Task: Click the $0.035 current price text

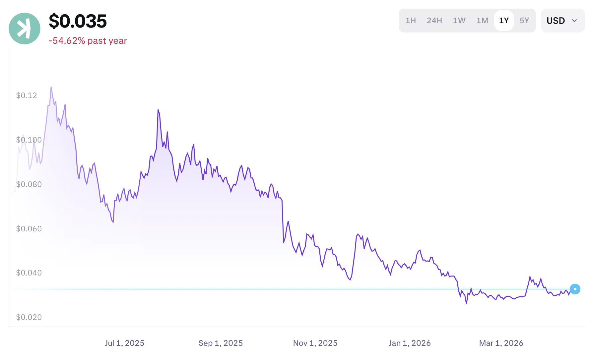Action: [78, 21]
